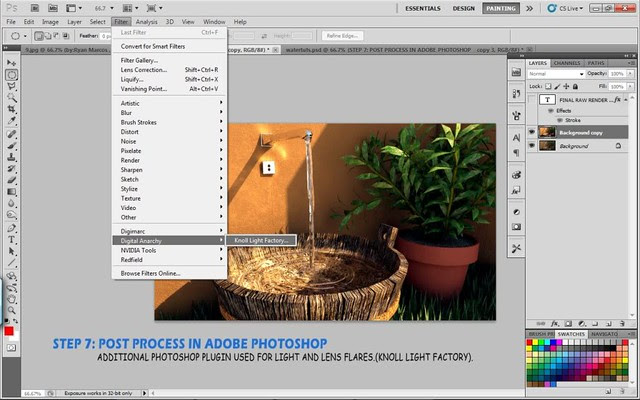Hide the Background copy layer

click(531, 132)
